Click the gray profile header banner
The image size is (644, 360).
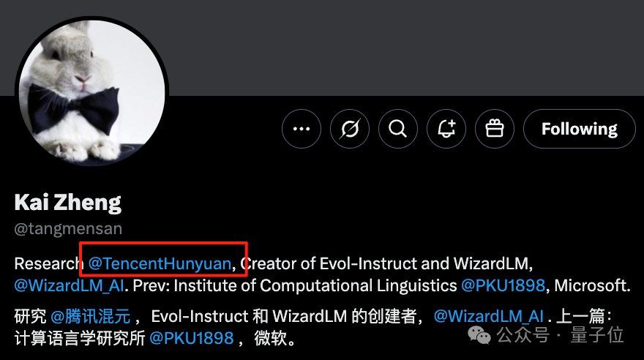[402, 48]
